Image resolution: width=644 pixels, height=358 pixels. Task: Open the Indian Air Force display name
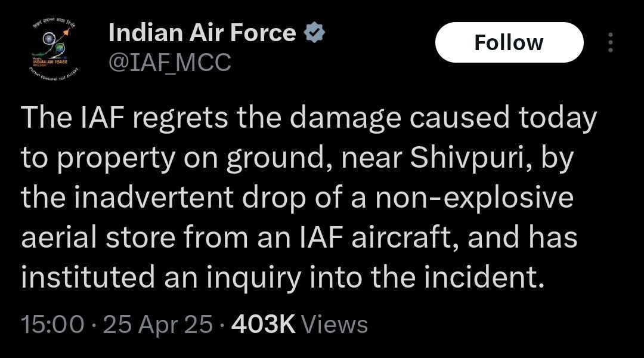click(x=202, y=33)
